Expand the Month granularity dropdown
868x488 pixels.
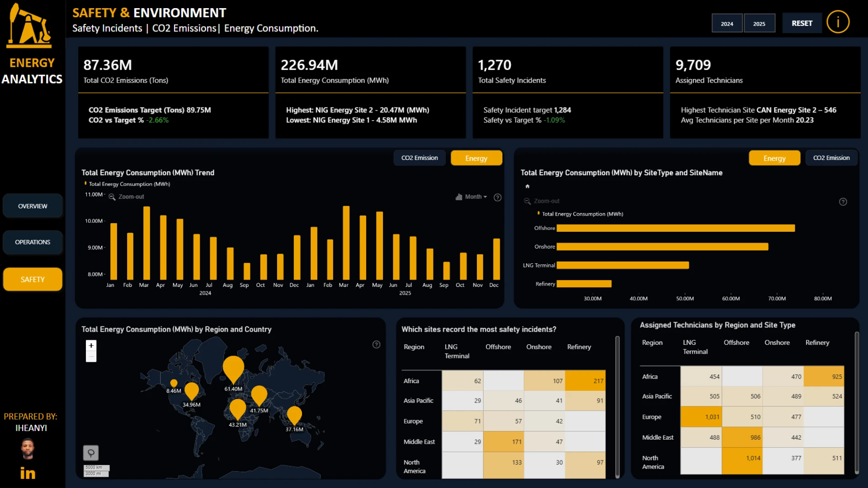pos(472,197)
